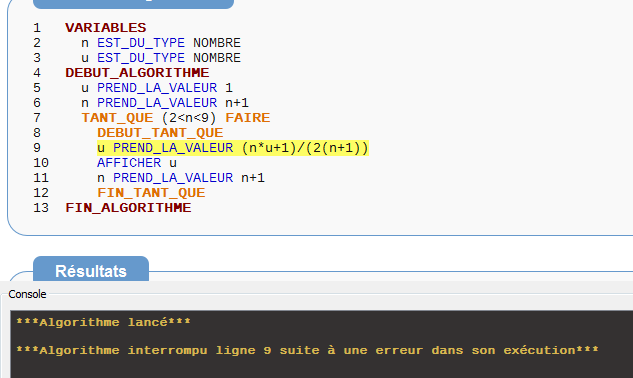Click the Console group label
The width and height of the screenshot is (633, 378).
click(27, 294)
